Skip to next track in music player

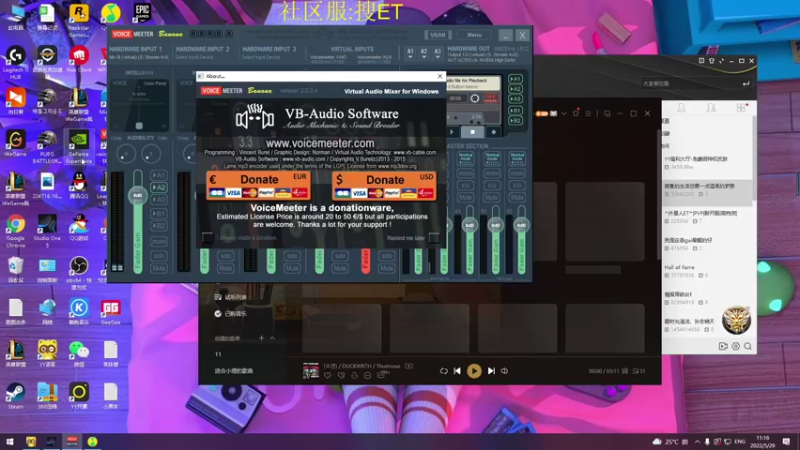point(491,371)
